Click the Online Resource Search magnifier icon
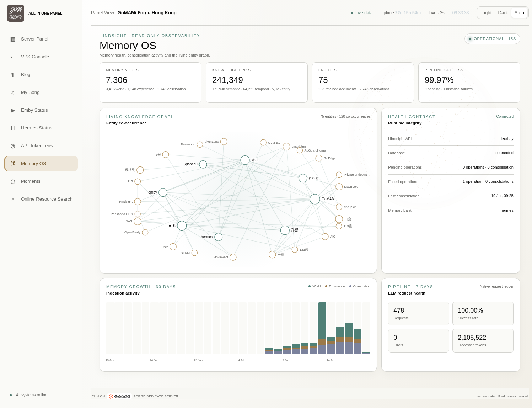 (x=13, y=199)
